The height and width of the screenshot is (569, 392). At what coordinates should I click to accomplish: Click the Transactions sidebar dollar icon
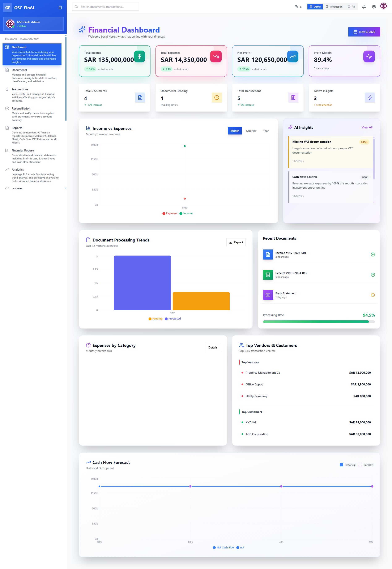click(x=7, y=89)
